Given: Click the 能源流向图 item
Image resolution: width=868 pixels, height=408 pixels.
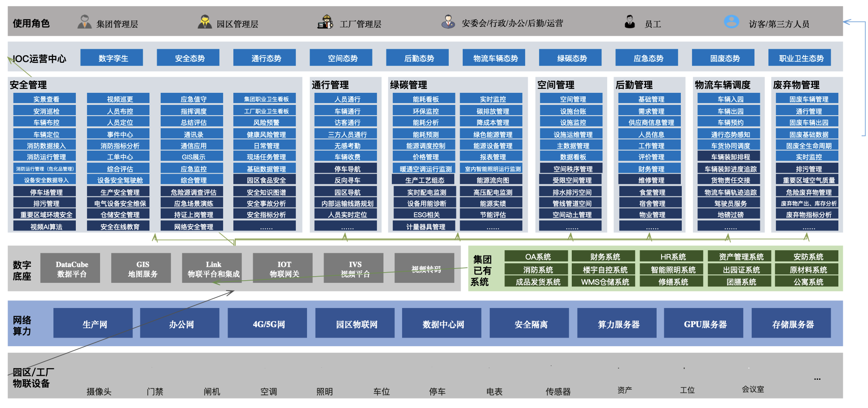Looking at the screenshot, I should (491, 180).
